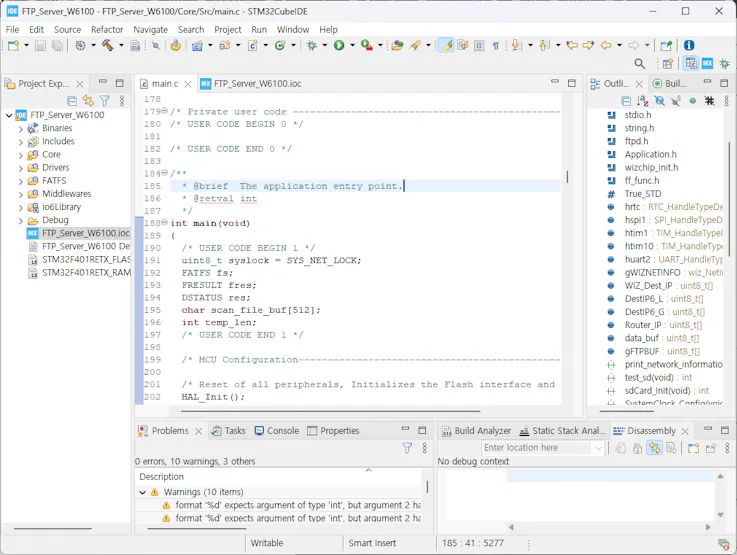Click the Debug bug icon in toolbar
The image size is (737, 555).
(x=312, y=45)
